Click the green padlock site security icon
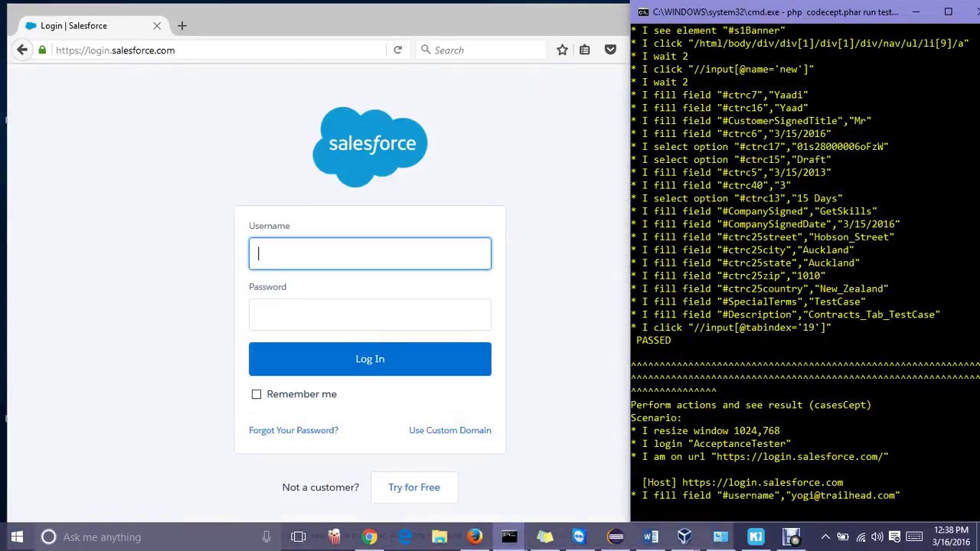Viewport: 980px width, 551px height. pos(43,50)
